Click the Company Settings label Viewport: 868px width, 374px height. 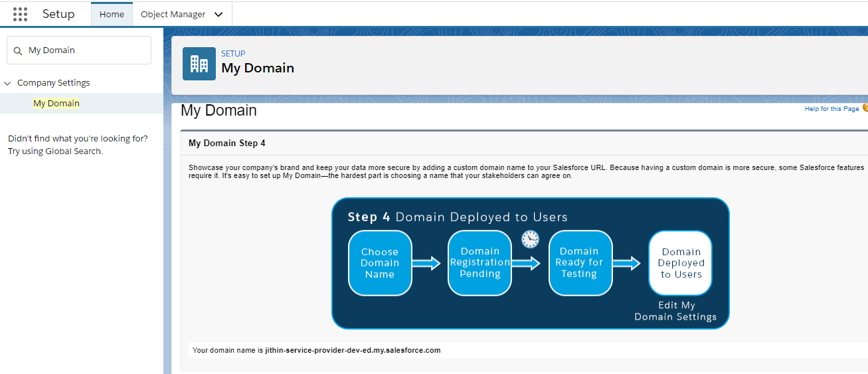click(54, 83)
